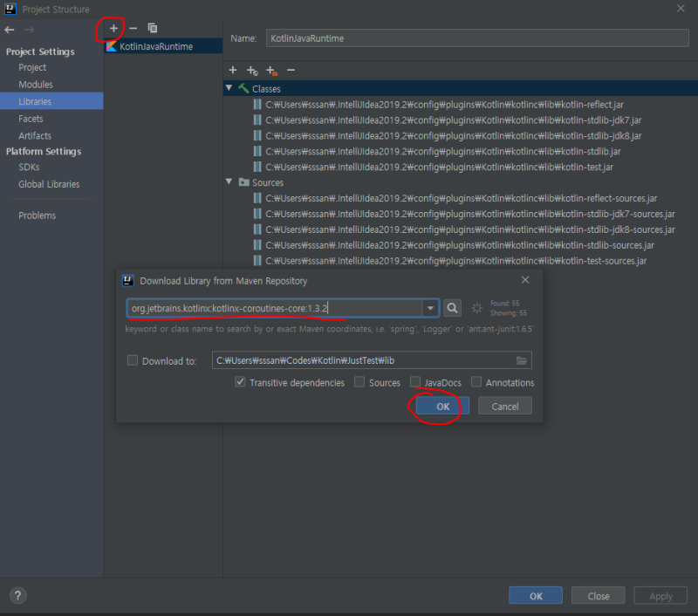Viewport: 698px width, 616px height.
Task: Select Modules in Project Settings
Action: point(36,85)
